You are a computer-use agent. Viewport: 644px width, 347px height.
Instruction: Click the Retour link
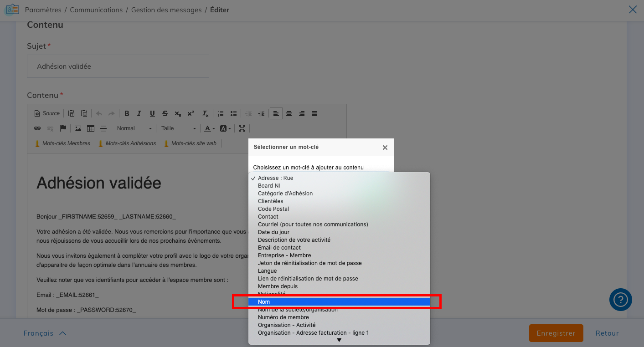(x=607, y=333)
